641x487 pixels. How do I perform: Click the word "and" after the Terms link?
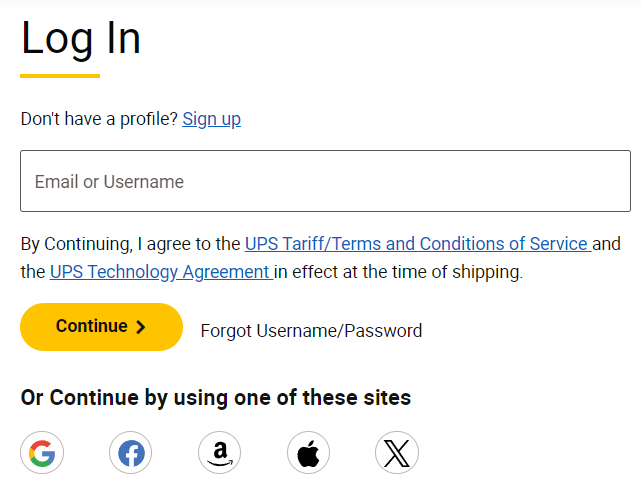click(x=607, y=244)
